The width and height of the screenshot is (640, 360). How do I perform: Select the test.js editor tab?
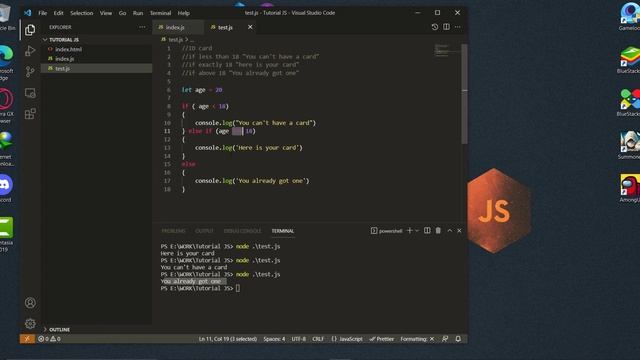[x=229, y=27]
